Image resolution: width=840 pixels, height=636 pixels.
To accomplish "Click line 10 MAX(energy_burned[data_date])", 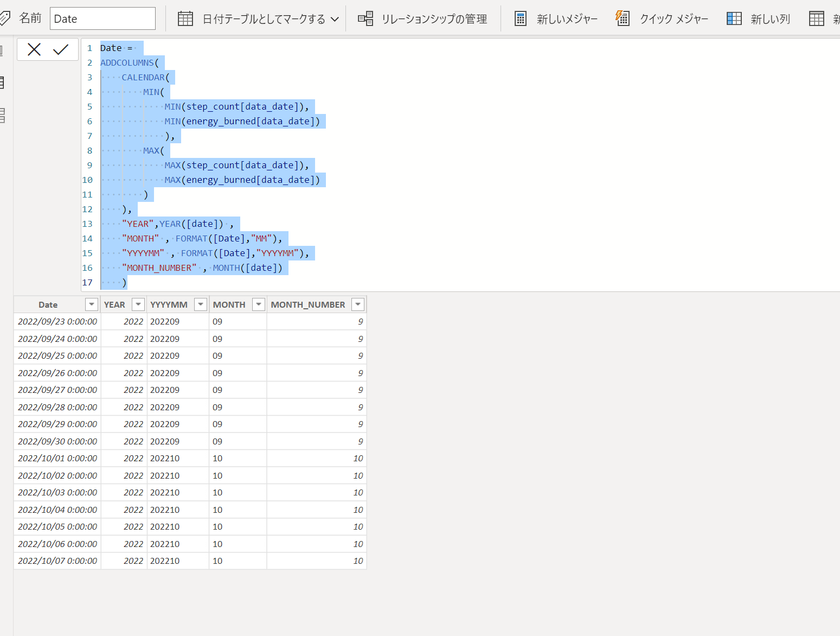I will pyautogui.click(x=242, y=180).
